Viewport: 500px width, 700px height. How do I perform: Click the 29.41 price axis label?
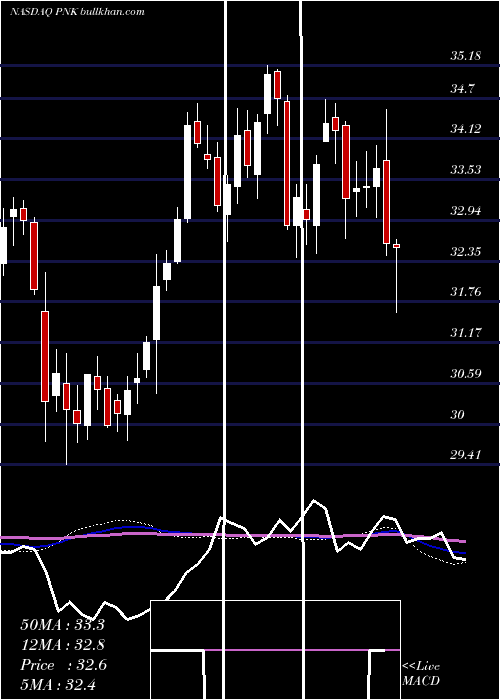tap(466, 455)
